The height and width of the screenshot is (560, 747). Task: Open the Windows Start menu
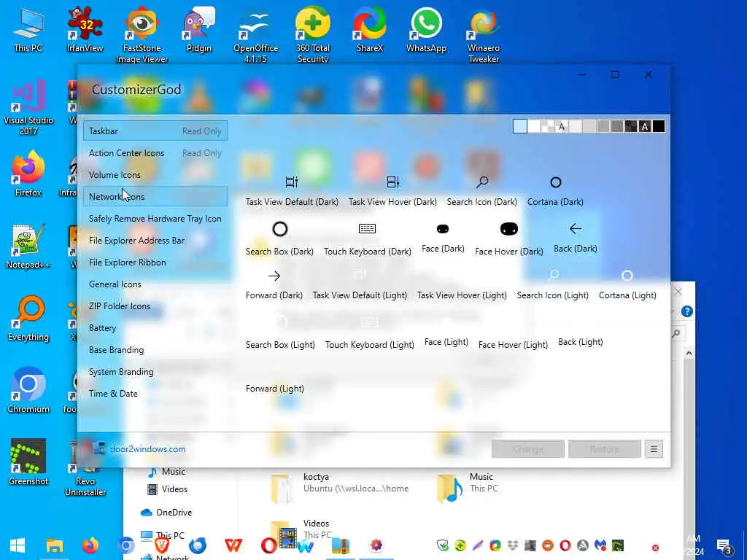[18, 545]
